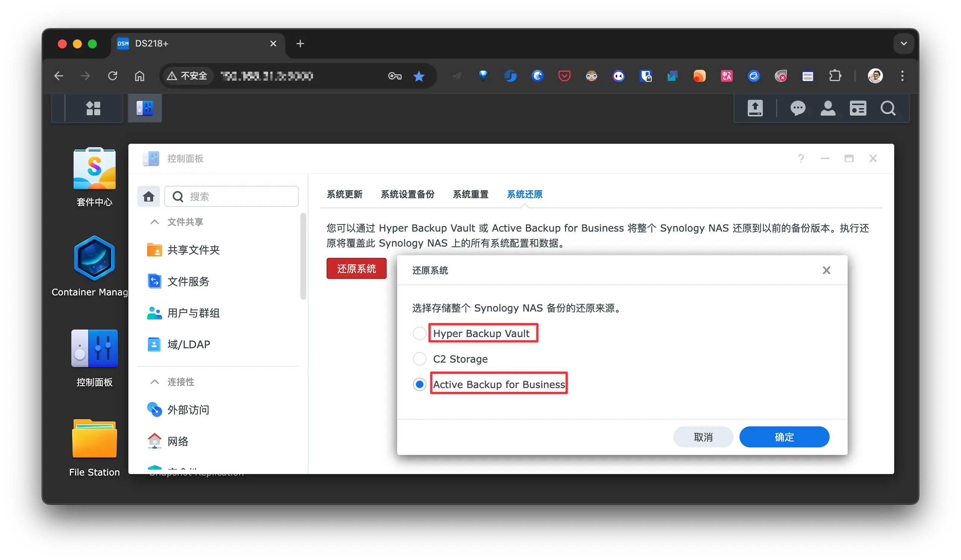Open the Package Center desktop icon
961x560 pixels.
94,170
